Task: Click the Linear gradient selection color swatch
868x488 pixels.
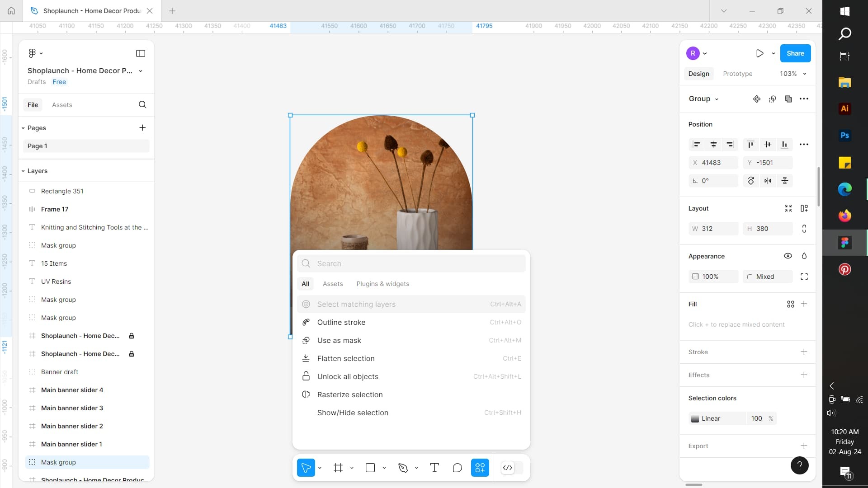Action: 695,419
